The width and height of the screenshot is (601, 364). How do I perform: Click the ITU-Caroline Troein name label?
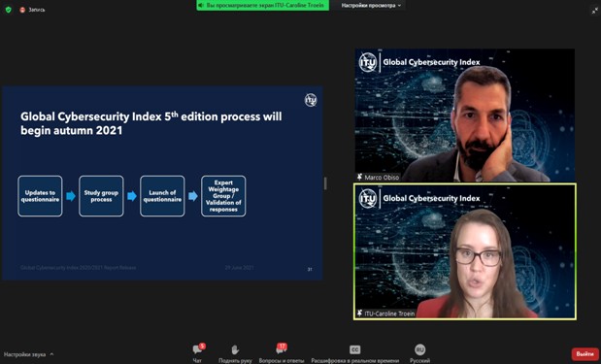389,314
